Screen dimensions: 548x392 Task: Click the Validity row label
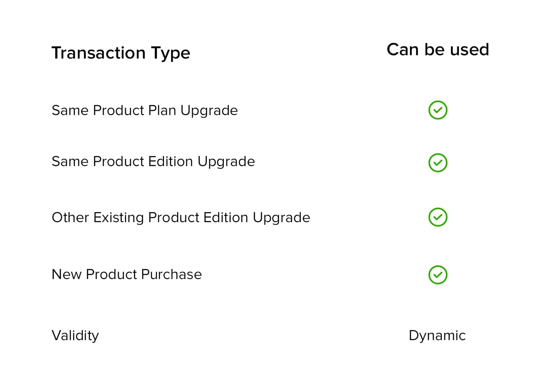(75, 336)
